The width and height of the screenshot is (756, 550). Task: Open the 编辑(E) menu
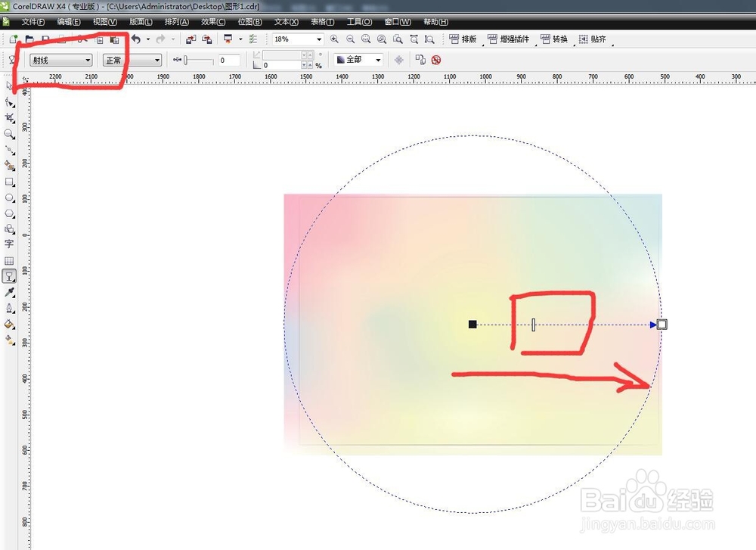click(x=69, y=22)
